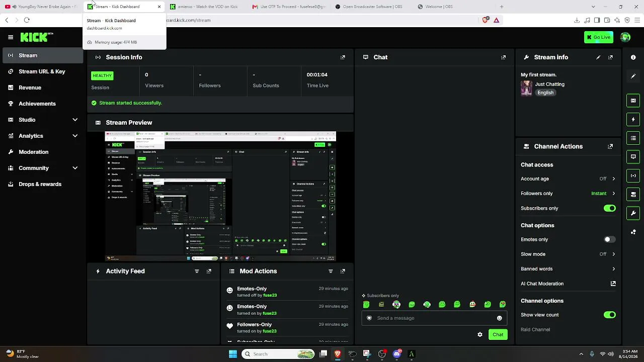Open the Brave browser taskbar icon
The width and height of the screenshot is (644, 362).
pos(338,354)
